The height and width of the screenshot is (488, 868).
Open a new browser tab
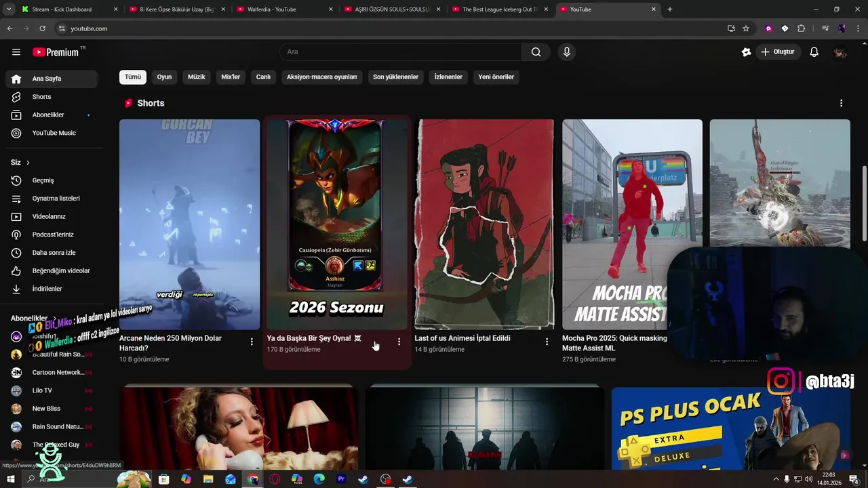670,9
